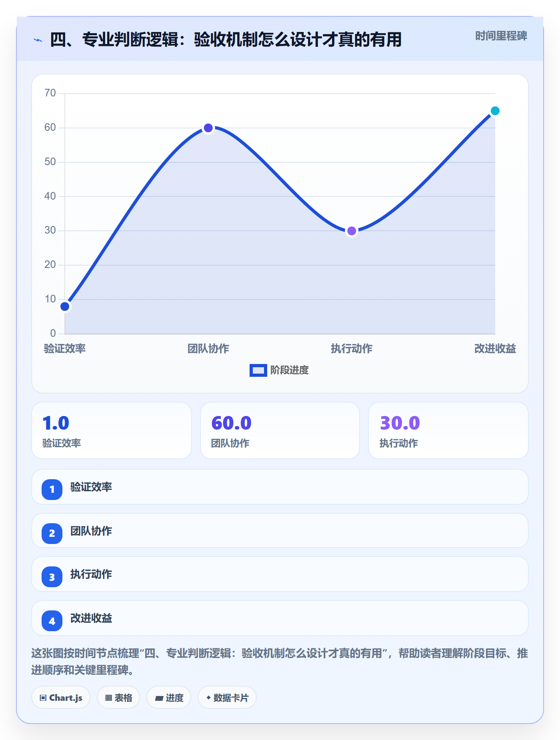Screen dimensions: 560x740
Task: Open the Chart.js tag
Action: (x=61, y=698)
